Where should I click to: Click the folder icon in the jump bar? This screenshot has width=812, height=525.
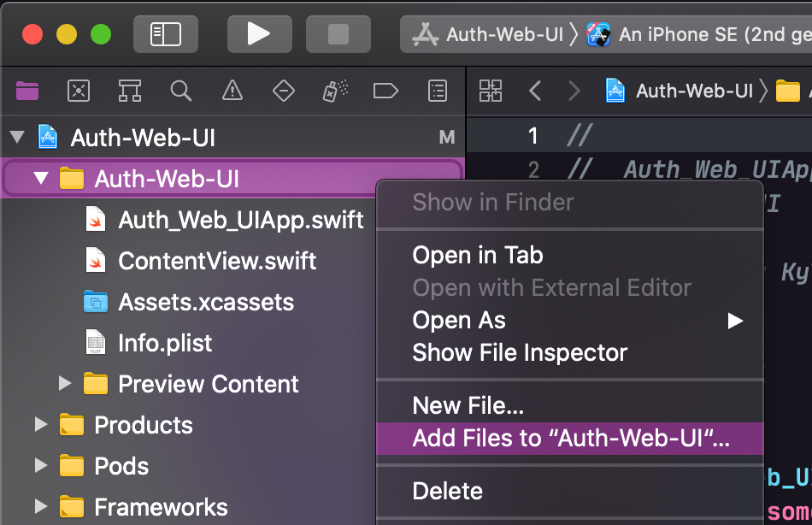click(x=788, y=91)
